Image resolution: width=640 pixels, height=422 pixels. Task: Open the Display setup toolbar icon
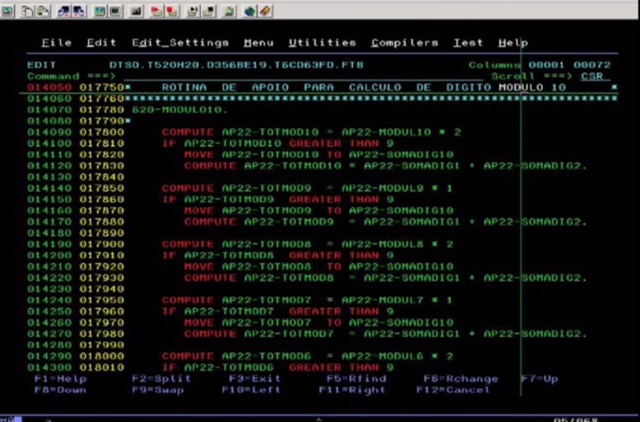(100, 11)
